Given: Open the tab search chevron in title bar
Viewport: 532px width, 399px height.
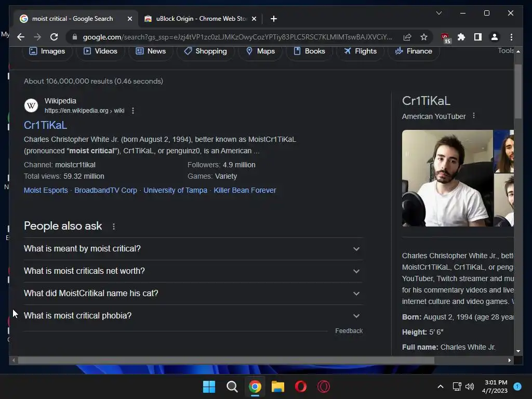Looking at the screenshot, I should (438, 13).
